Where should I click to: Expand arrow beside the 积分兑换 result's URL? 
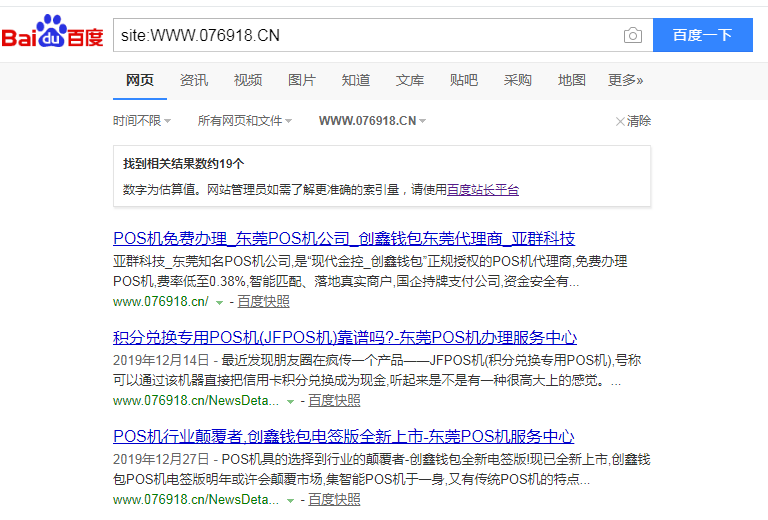point(290,402)
